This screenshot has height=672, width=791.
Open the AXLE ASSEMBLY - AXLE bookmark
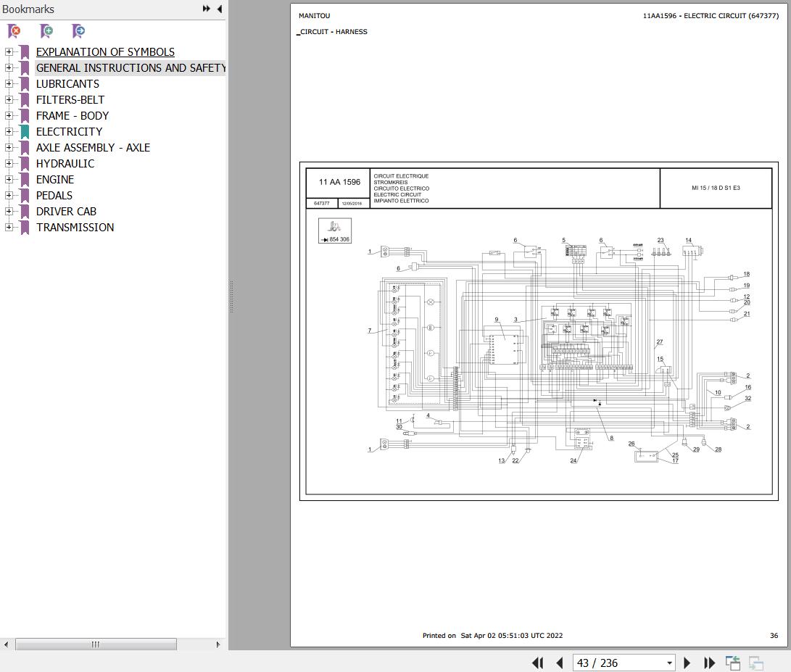point(93,148)
